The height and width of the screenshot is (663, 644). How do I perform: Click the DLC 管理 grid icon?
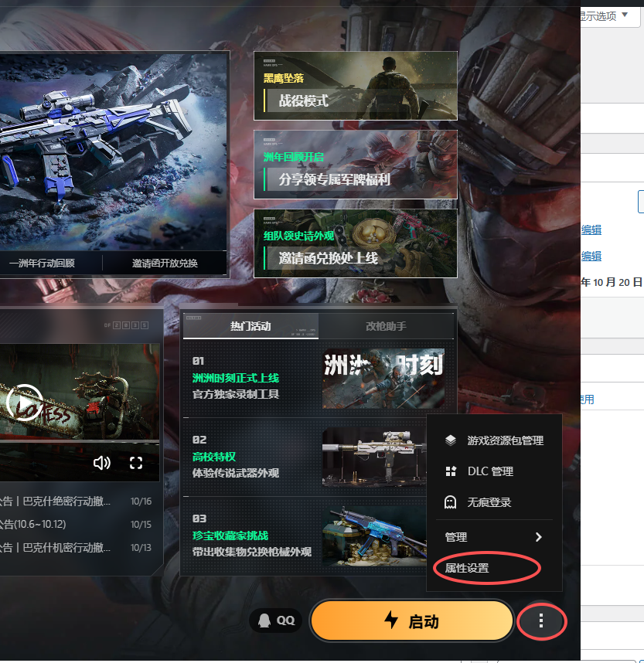tap(451, 471)
